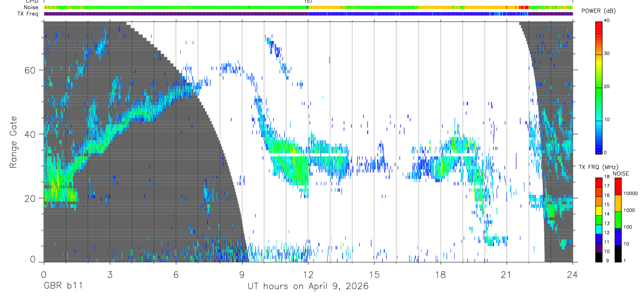
Task: Click the 'Noise' row label above the plot
Action: coord(32,7)
